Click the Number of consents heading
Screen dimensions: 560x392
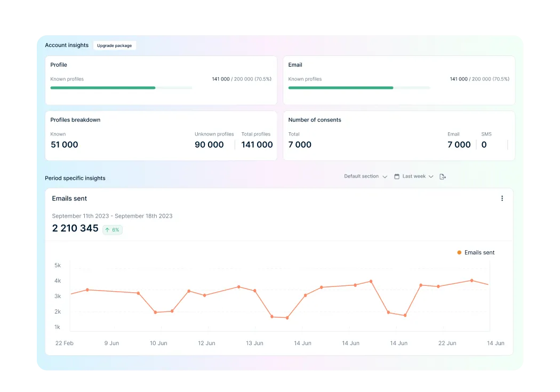click(315, 120)
